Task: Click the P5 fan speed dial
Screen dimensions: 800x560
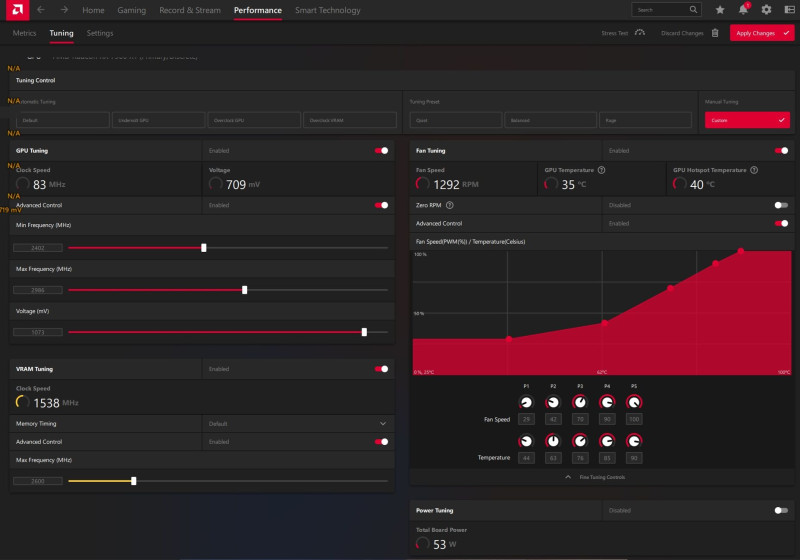Action: point(634,402)
